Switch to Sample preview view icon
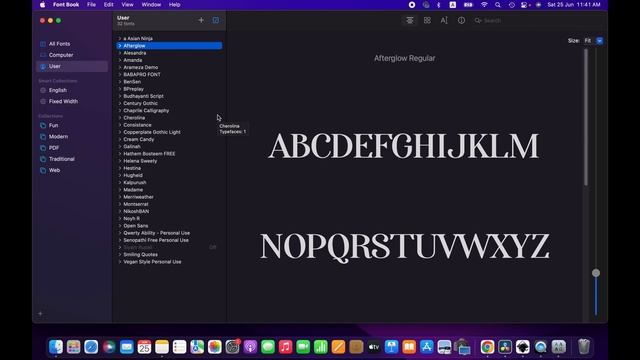Screen dimensions: 640x360 410,20
